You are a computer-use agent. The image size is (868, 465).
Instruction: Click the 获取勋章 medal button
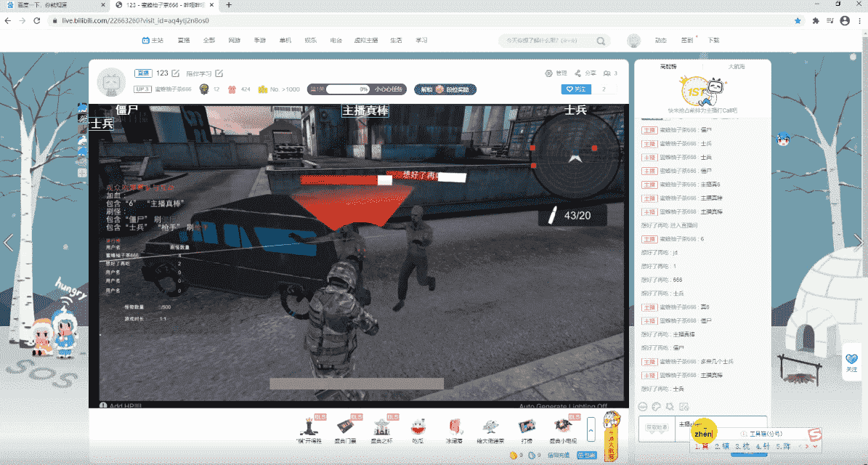657,428
